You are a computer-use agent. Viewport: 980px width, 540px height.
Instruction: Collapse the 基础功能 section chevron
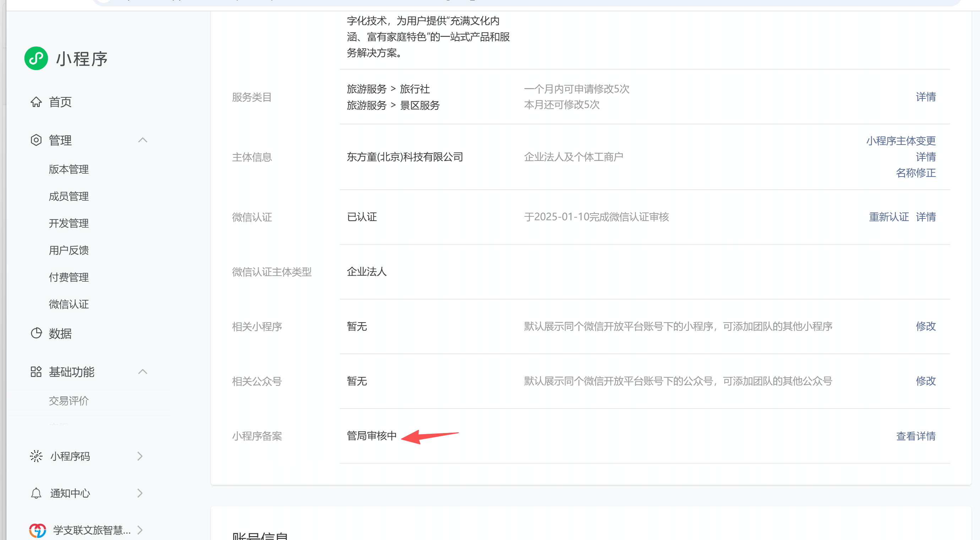[x=143, y=371]
